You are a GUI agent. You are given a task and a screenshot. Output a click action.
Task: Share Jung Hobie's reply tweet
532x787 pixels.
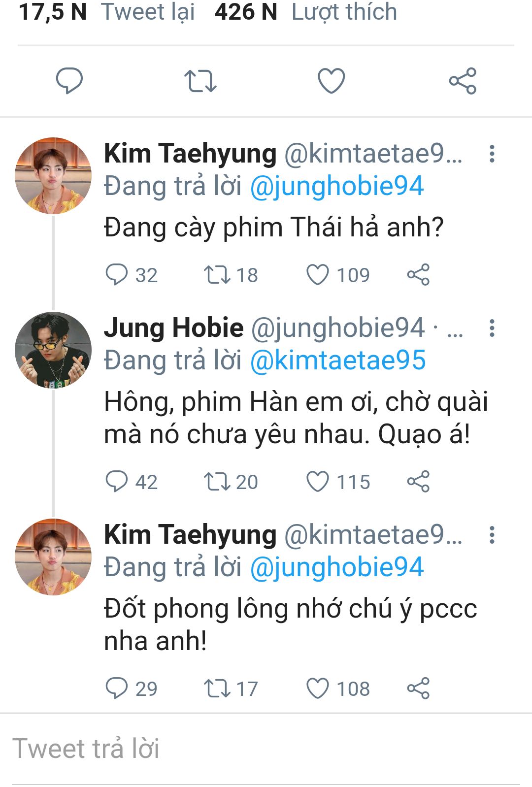click(418, 482)
